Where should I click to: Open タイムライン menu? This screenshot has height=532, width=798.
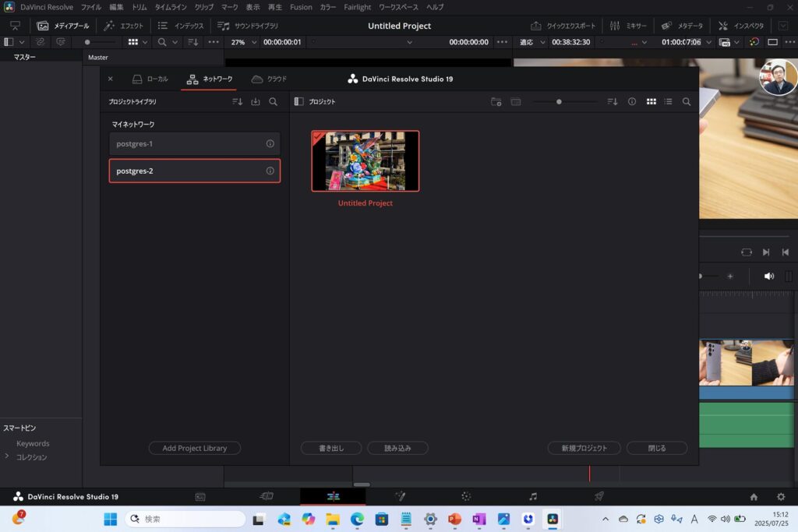(171, 7)
